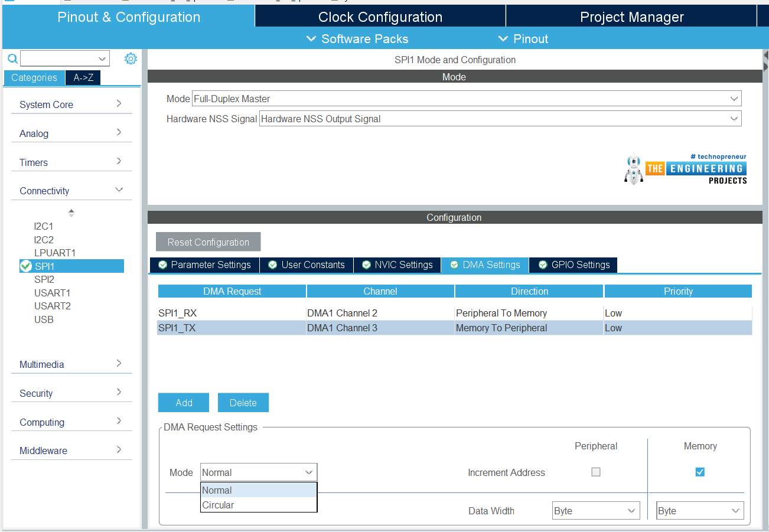Switch to Pinout & Configuration tab
769x532 pixels.
[x=129, y=17]
